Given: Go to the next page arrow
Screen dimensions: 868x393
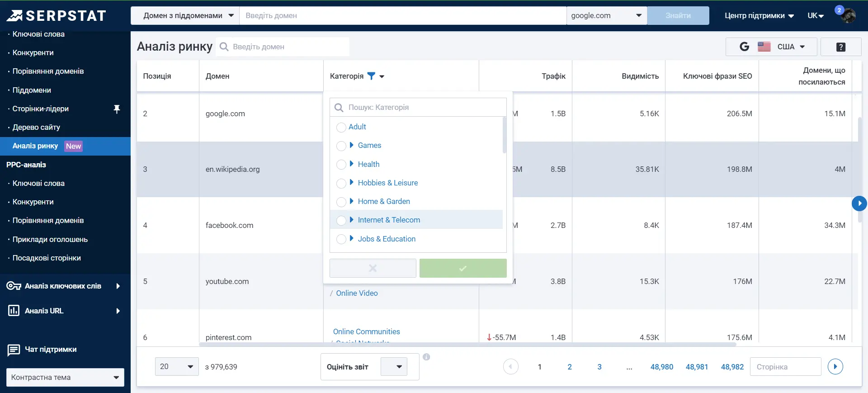Looking at the screenshot, I should tap(835, 367).
